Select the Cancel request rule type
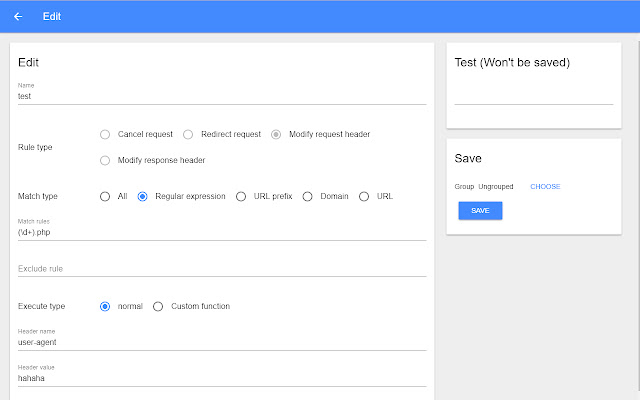Screen dimensions: 640x400 click(x=105, y=134)
